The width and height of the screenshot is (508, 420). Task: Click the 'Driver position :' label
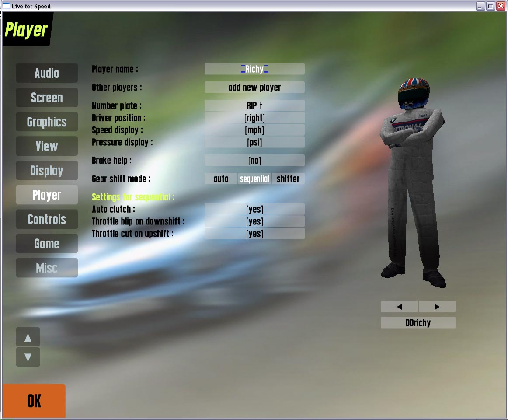(x=118, y=118)
